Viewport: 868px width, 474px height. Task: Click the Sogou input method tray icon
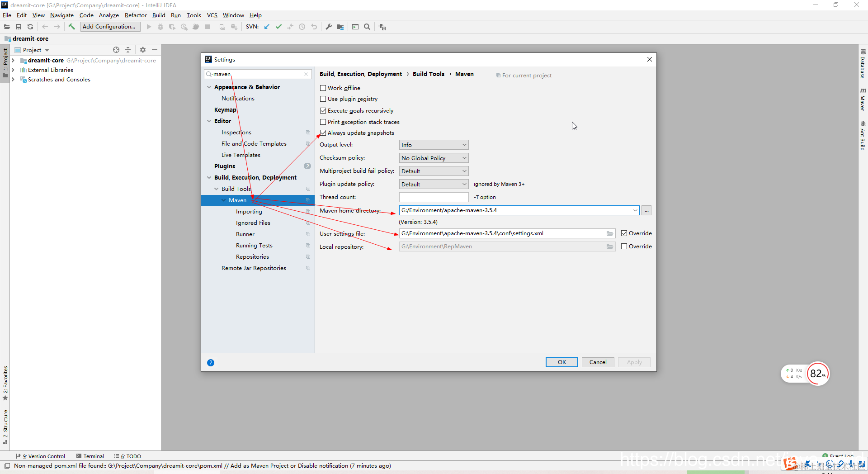pos(790,464)
